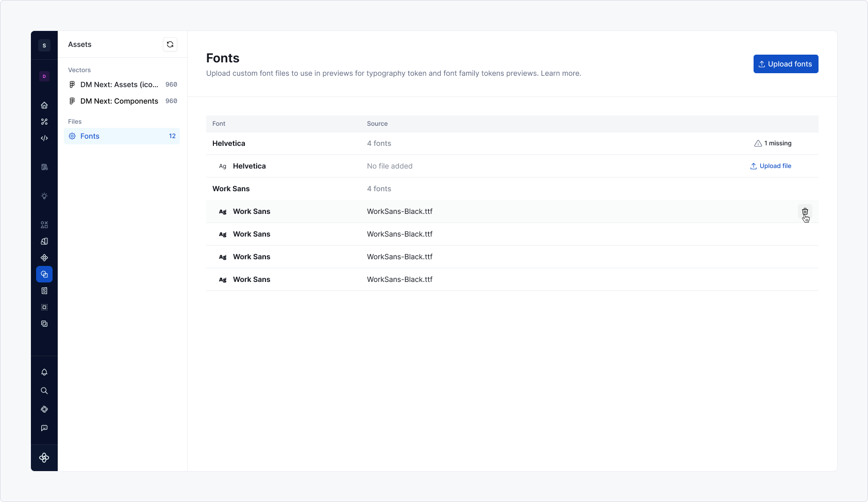Click the 12 count badge beside Fonts
This screenshot has height=502, width=868.
tap(172, 136)
